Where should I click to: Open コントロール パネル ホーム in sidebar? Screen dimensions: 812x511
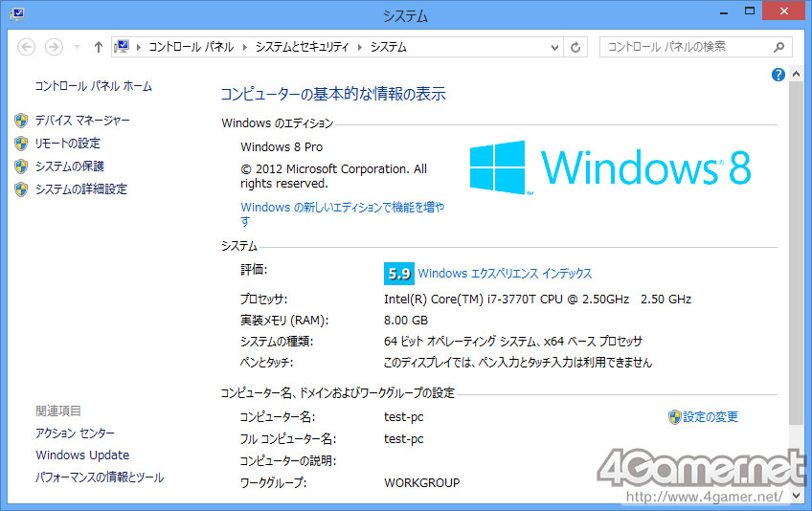(93, 86)
